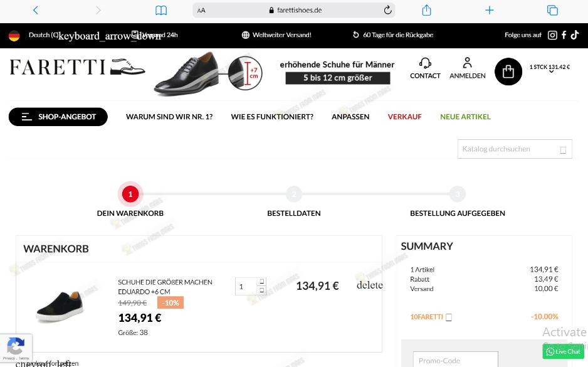Viewport: 588px width, 367px height.
Task: Decrease the Eduardo shoe quantity
Action: pyautogui.click(x=261, y=290)
